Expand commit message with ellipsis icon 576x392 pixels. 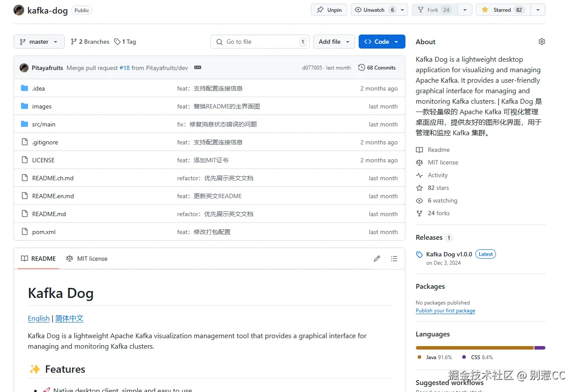[198, 68]
